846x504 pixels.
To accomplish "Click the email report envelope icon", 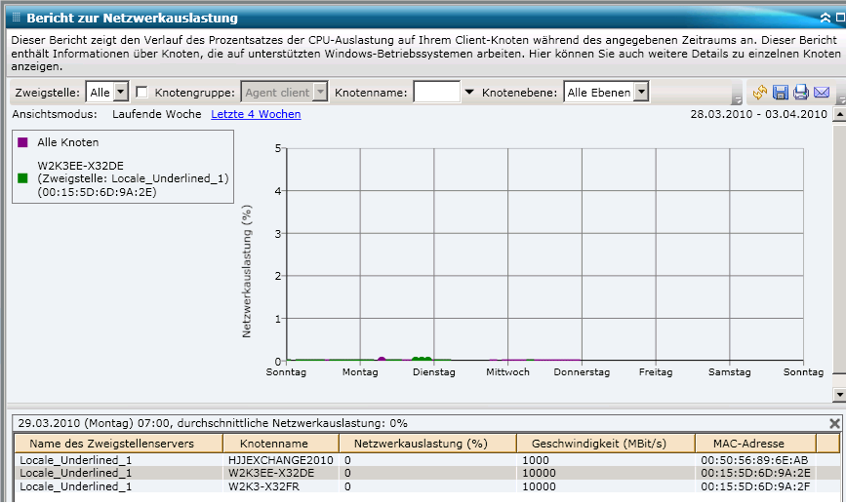I will point(822,93).
